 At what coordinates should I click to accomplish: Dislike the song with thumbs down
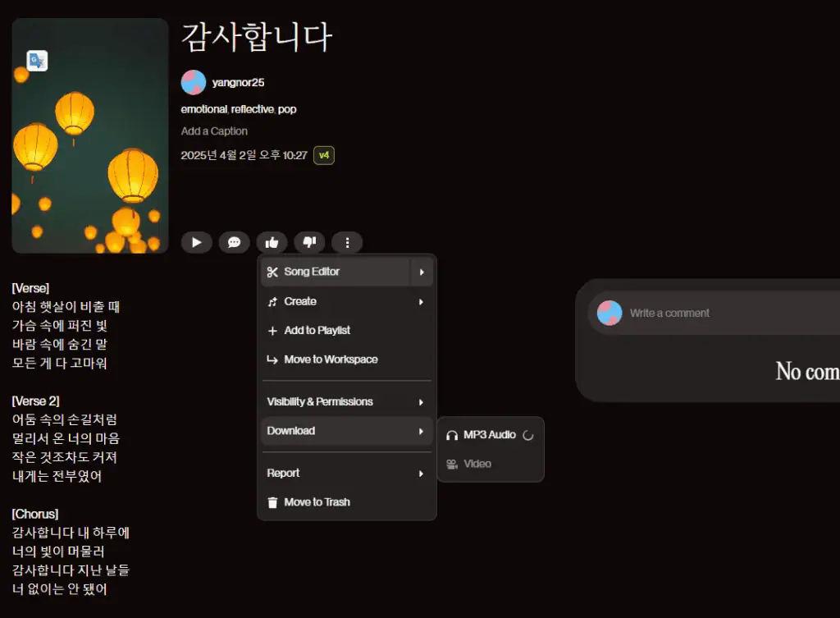(x=309, y=242)
